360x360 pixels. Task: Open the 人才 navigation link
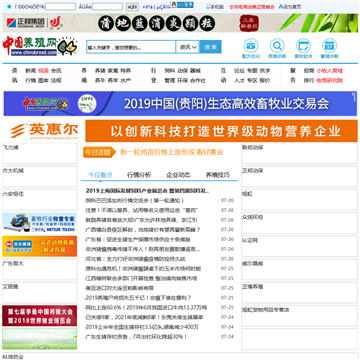click(239, 80)
